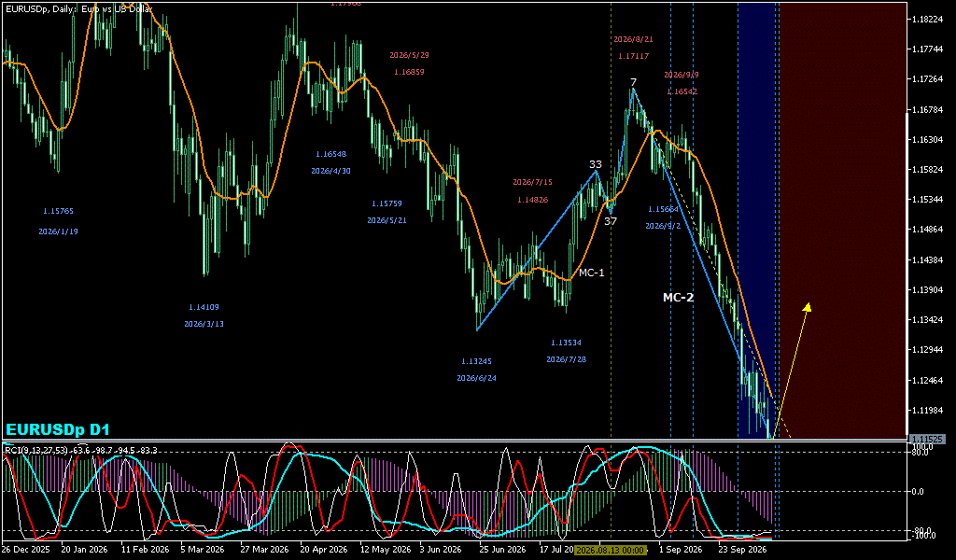
Task: Click the blue date annotation 2026/9/2
Action: 663,226
